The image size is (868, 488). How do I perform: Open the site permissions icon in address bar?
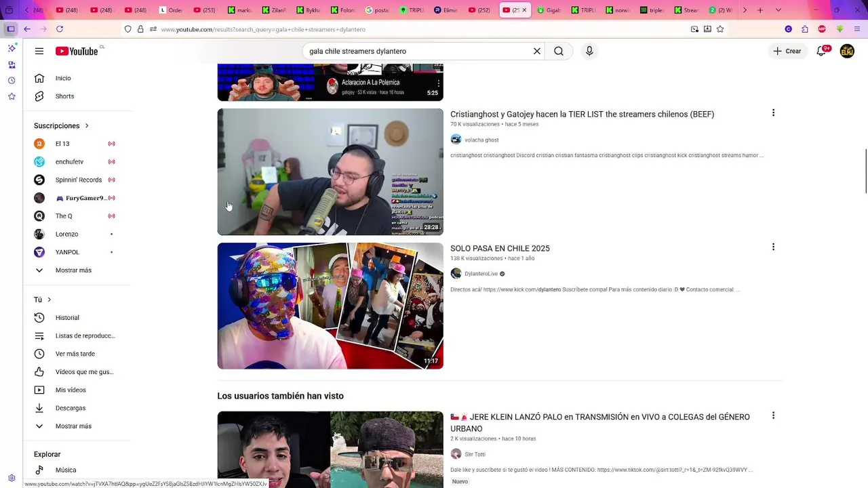pos(153,29)
